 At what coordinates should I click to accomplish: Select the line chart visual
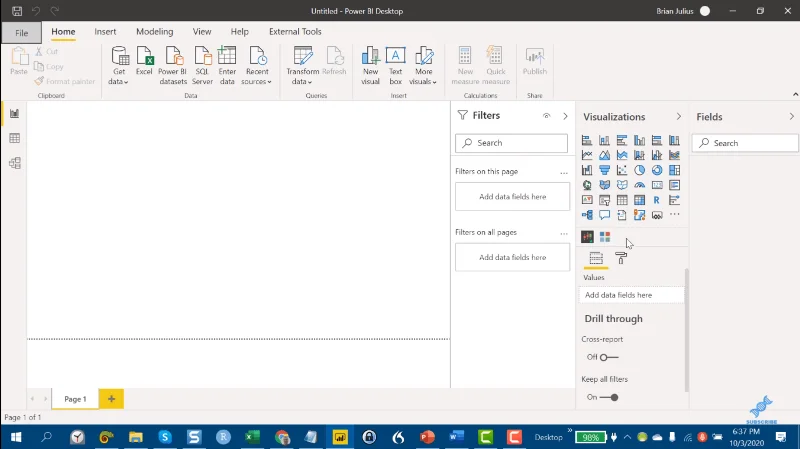(587, 155)
